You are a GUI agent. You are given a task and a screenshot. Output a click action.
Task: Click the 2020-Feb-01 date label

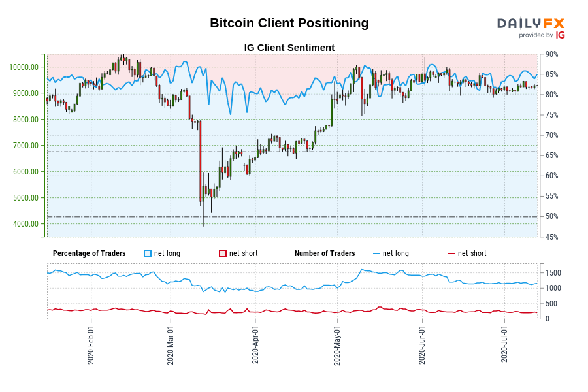click(x=91, y=345)
